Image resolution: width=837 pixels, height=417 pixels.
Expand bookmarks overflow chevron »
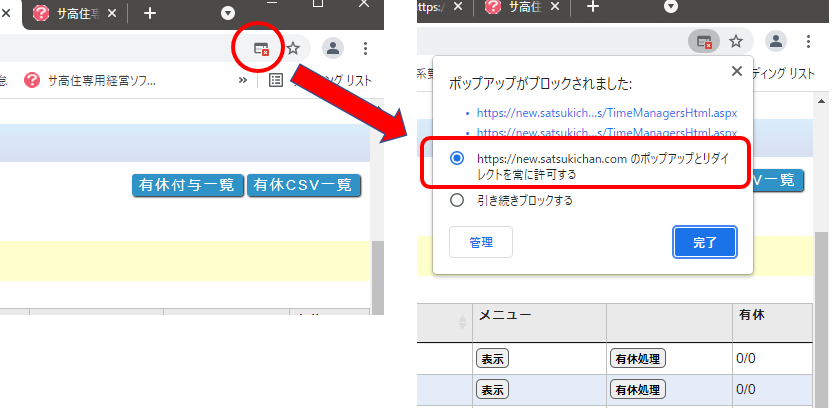242,81
